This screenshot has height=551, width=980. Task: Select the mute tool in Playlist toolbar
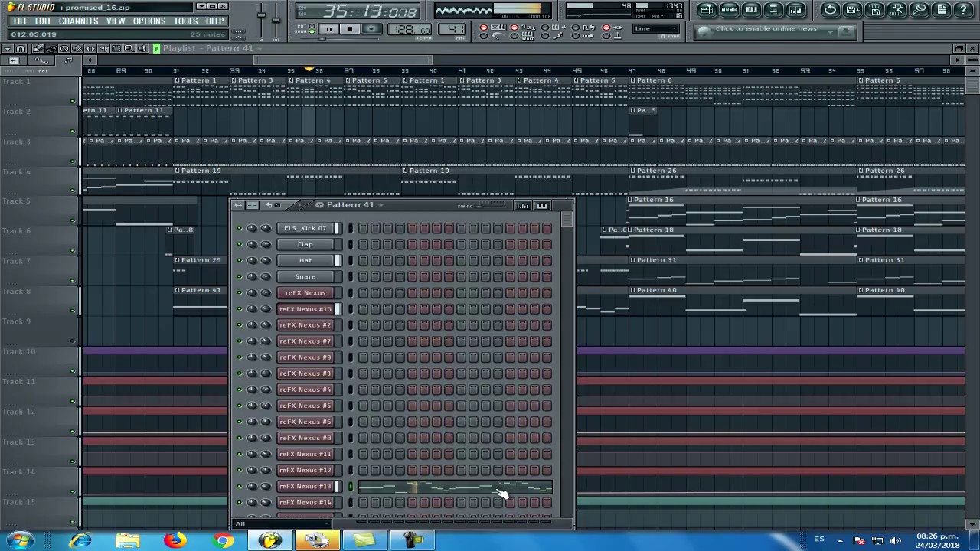(x=77, y=48)
